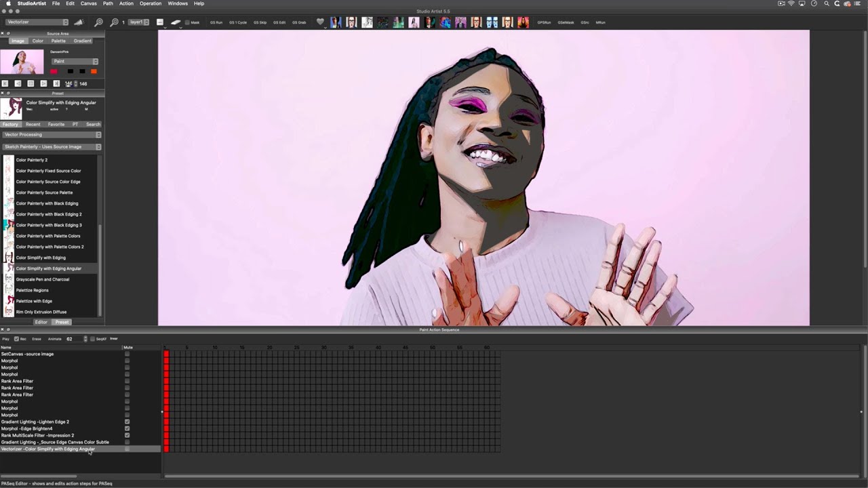The height and width of the screenshot is (488, 868).
Task: Click the Color Painterly with Black Edging 3 icon
Action: tap(9, 225)
